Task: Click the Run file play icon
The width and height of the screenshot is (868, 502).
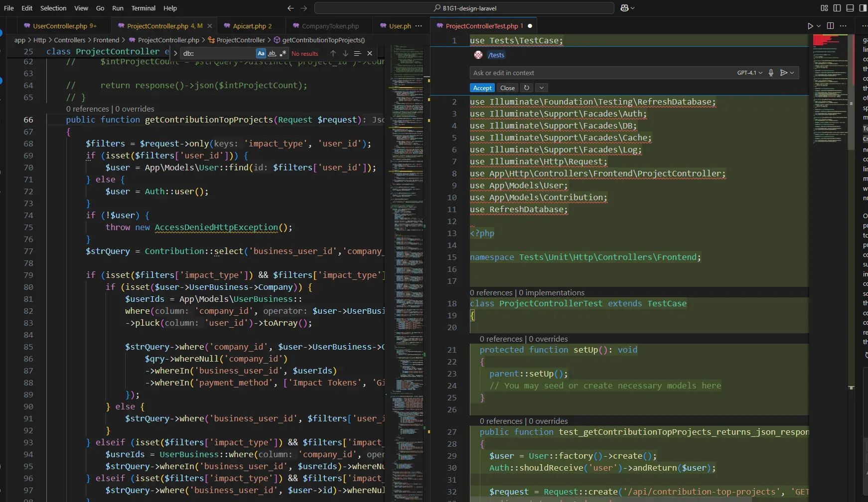Action: tap(810, 26)
